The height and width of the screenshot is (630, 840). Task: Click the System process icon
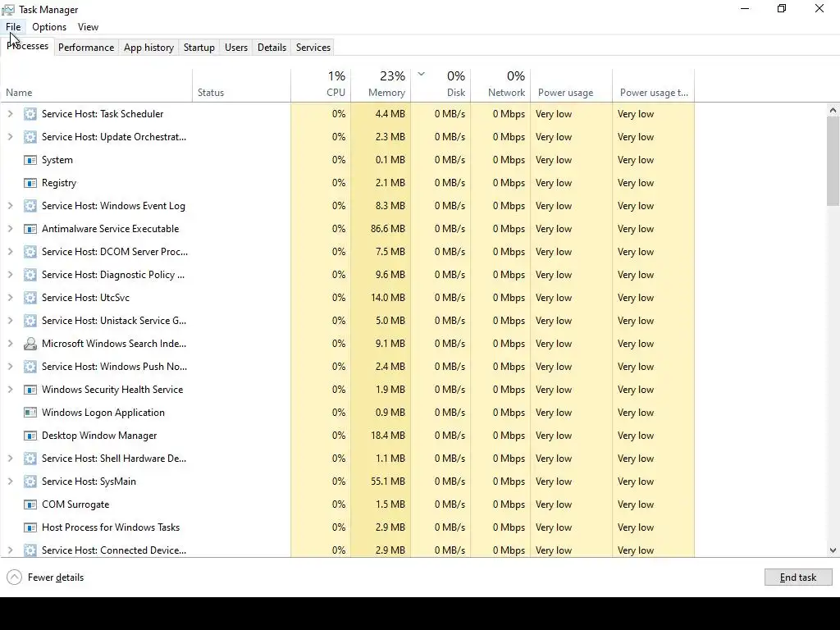pyautogui.click(x=30, y=160)
